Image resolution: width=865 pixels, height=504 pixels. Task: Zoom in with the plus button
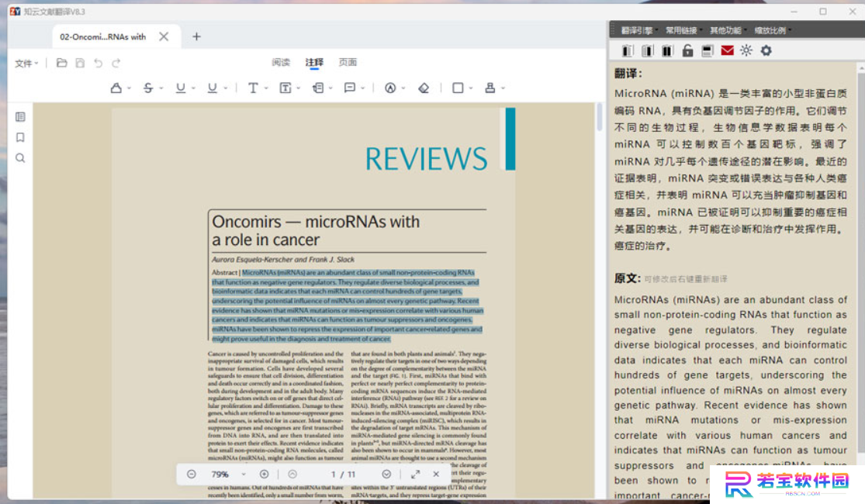[265, 475]
